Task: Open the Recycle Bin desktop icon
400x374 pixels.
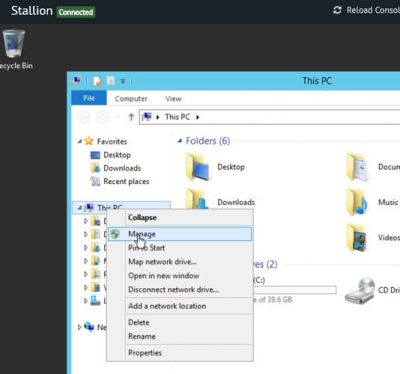Action: [14, 43]
